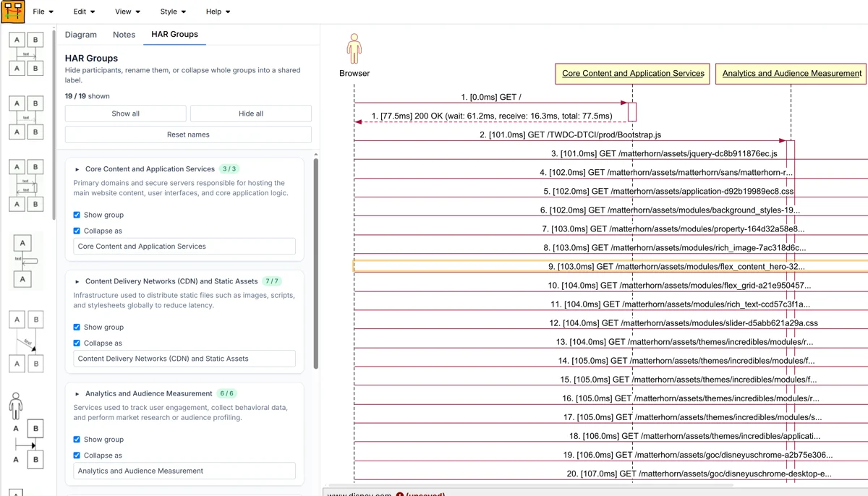
Task: Disable Show group for Analytics and Audience Measurement
Action: (76, 439)
